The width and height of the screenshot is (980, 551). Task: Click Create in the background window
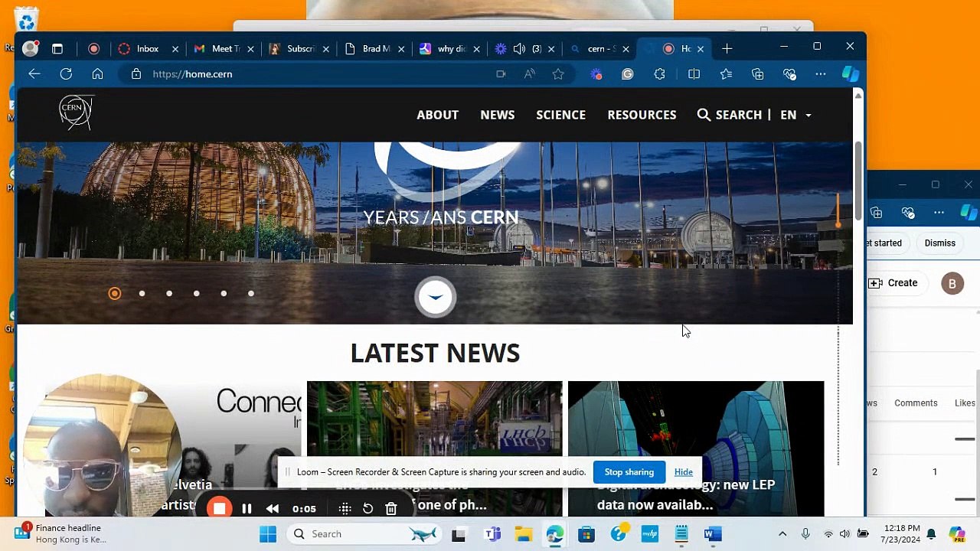893,283
